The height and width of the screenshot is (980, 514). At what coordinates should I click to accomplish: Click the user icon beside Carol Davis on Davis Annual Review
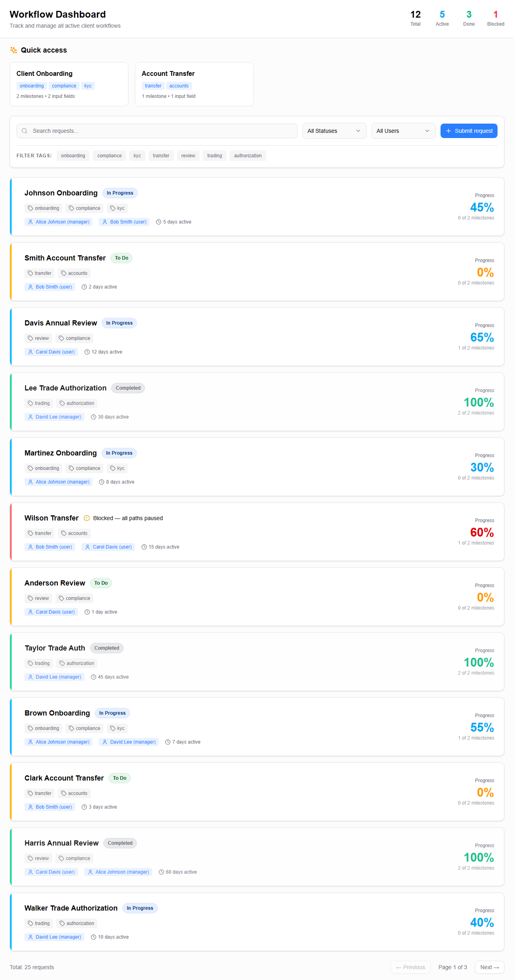(x=31, y=352)
